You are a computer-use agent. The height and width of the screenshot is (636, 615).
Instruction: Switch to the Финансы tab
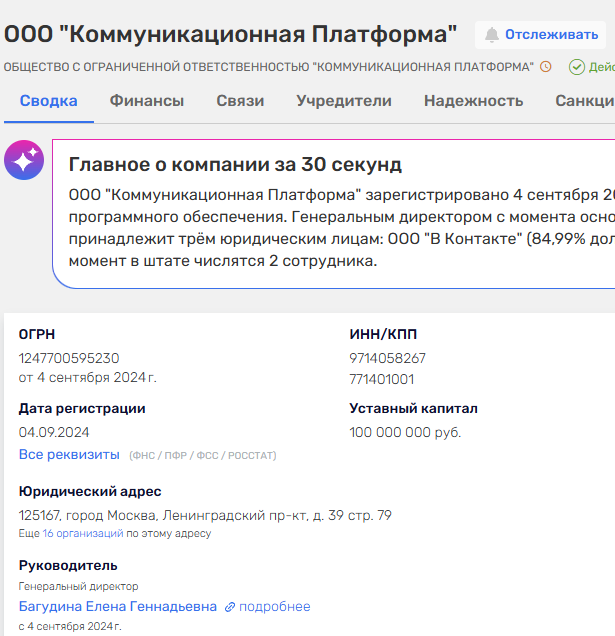147,101
